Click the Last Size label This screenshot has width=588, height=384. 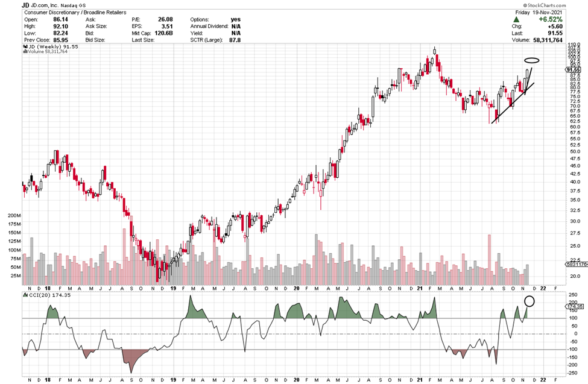pyautogui.click(x=143, y=40)
